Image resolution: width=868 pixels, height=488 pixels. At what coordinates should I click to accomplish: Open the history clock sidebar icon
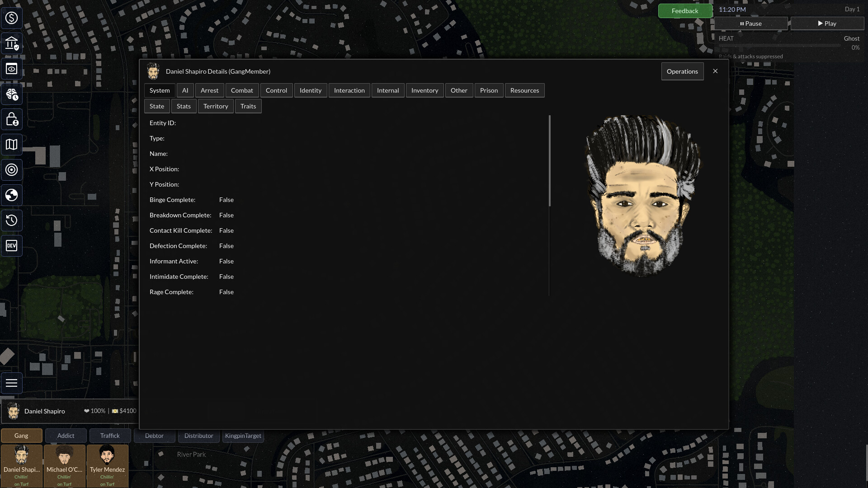pos(11,221)
